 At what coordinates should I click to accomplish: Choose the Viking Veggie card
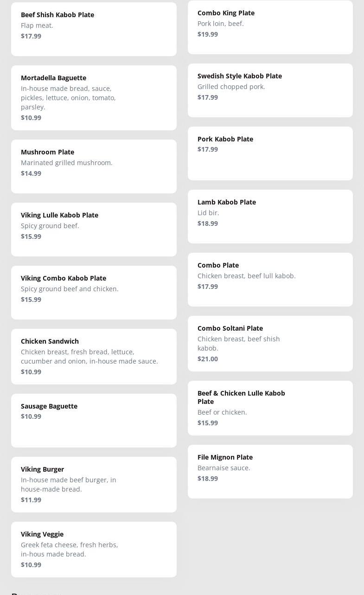pos(94,550)
